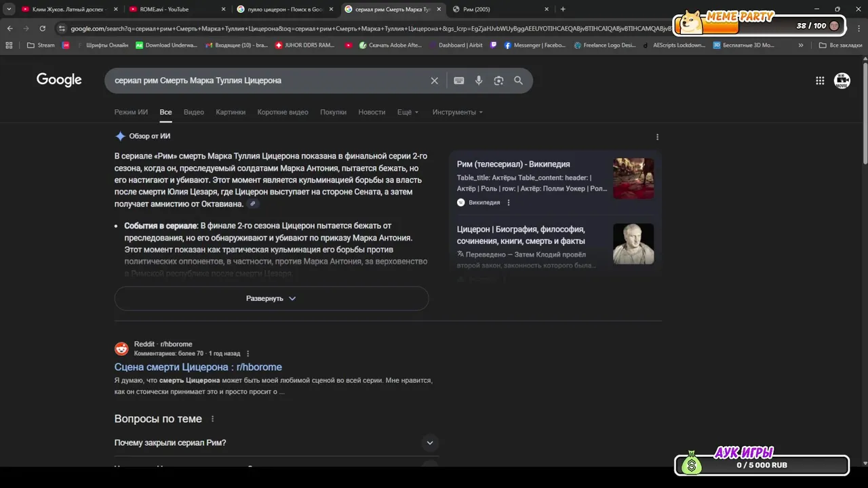This screenshot has height=488, width=868.
Task: Go back using the browser back arrow
Action: [x=9, y=28]
